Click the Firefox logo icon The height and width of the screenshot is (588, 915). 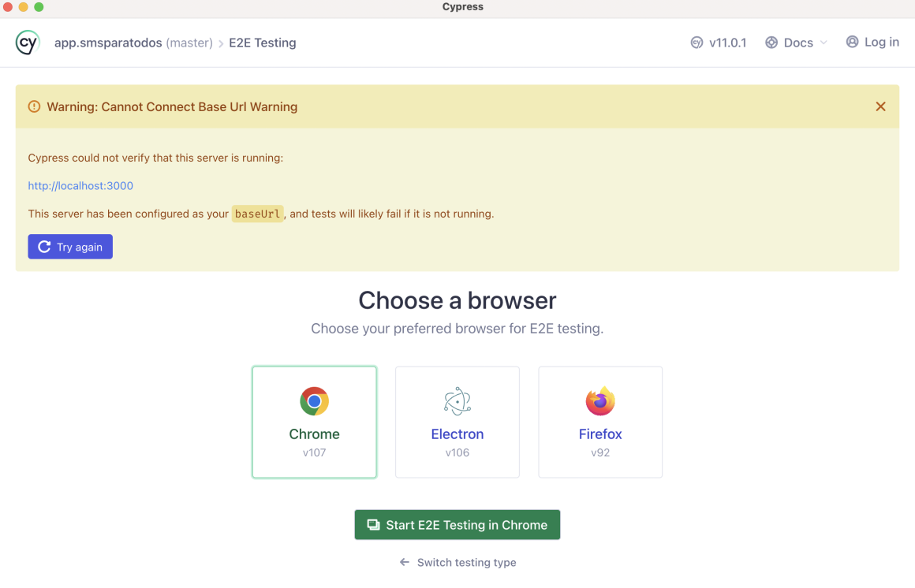coord(600,401)
